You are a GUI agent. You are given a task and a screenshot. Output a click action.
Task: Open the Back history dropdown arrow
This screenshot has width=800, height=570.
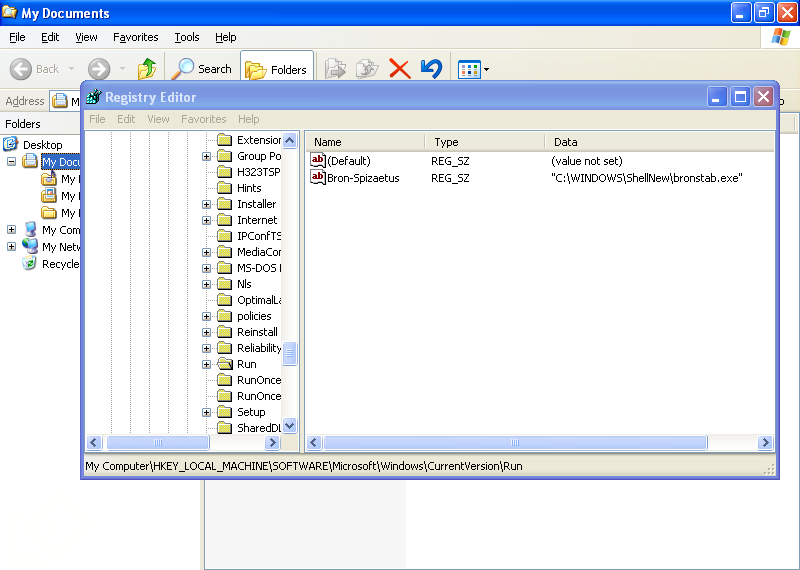pos(71,68)
